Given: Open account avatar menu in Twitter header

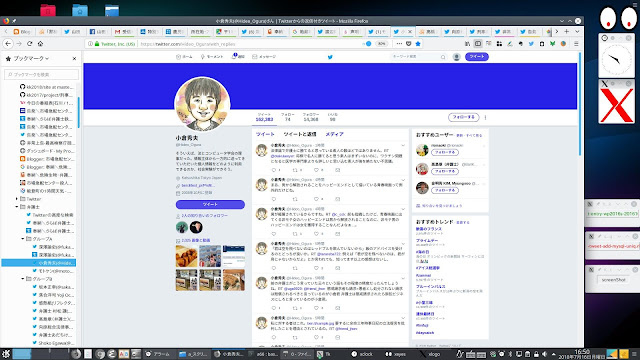Looking at the screenshot, I should (457, 57).
